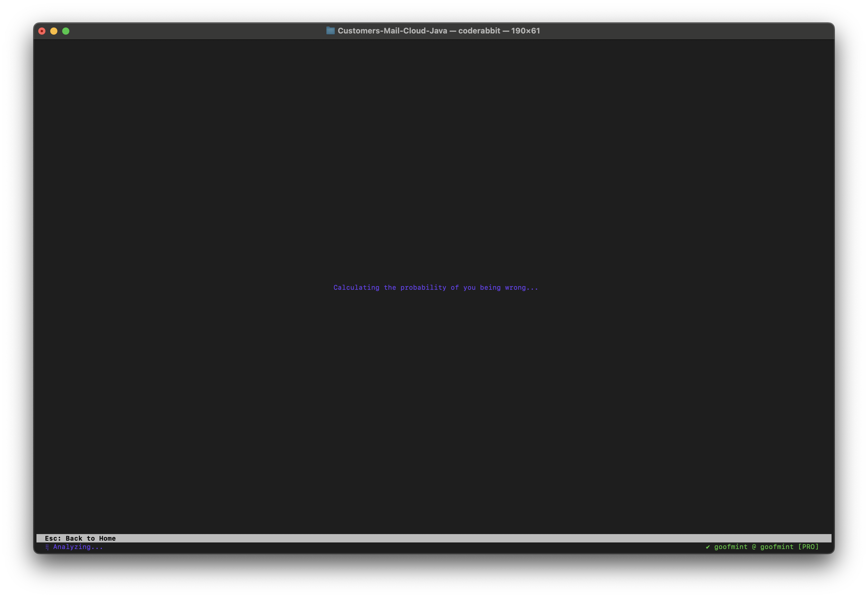Click the Esc: Back to Home bar
This screenshot has height=598, width=868.
(x=80, y=539)
